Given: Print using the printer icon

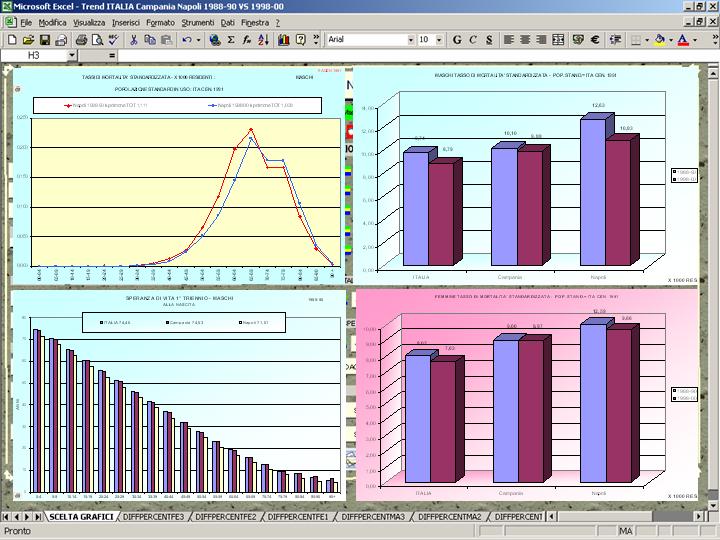Looking at the screenshot, I should [x=81, y=40].
